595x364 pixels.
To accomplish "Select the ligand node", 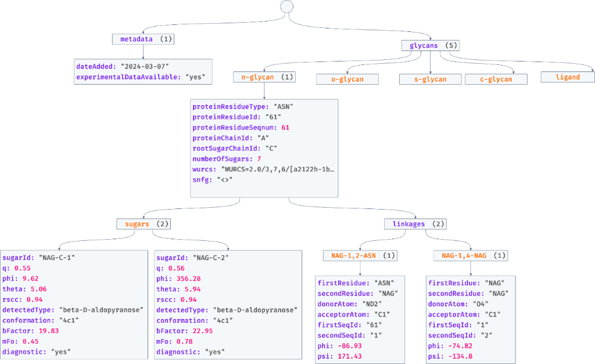I will pos(568,77).
